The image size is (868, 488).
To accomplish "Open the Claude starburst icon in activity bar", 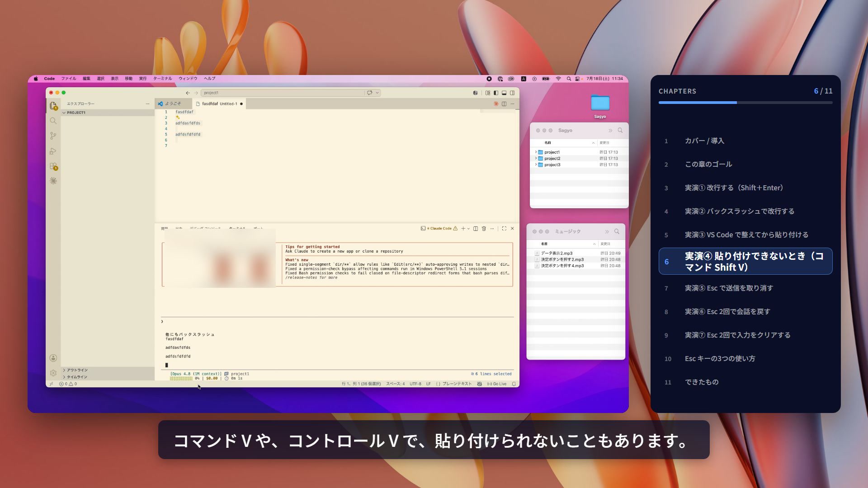I will tap(53, 181).
